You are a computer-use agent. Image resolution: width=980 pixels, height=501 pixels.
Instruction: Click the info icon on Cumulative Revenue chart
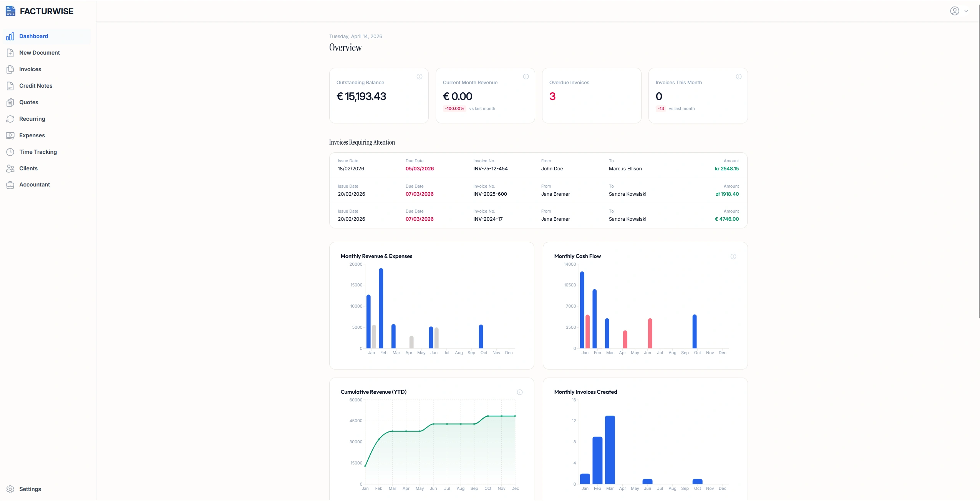coord(519,392)
